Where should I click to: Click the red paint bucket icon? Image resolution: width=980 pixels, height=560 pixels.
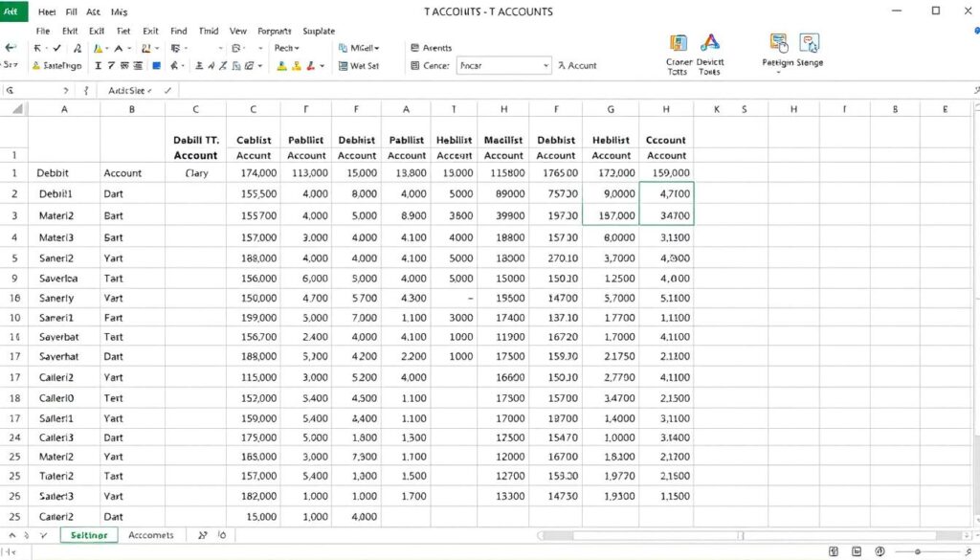point(311,66)
